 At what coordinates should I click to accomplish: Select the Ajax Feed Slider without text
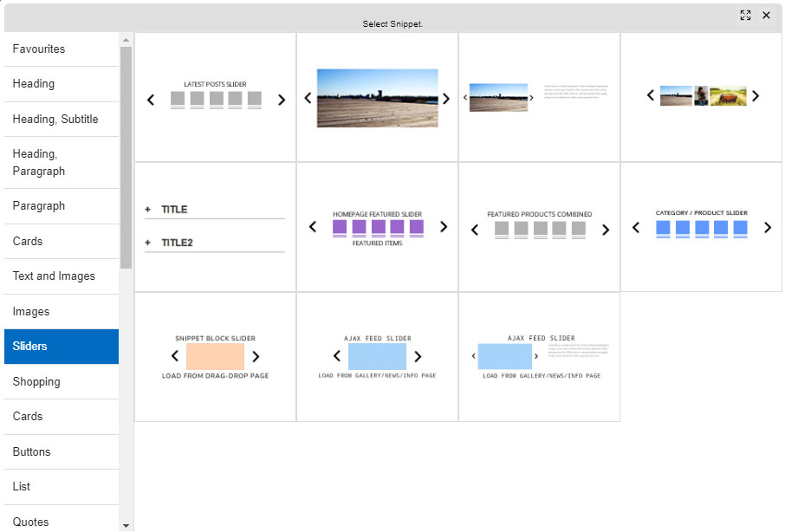pyautogui.click(x=377, y=356)
